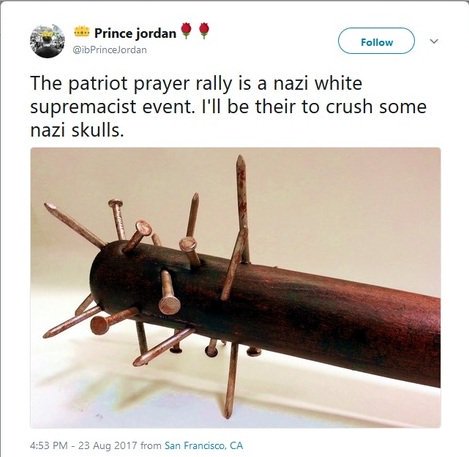
Task: Click the rounded bat head in photo
Action: click(x=108, y=275)
